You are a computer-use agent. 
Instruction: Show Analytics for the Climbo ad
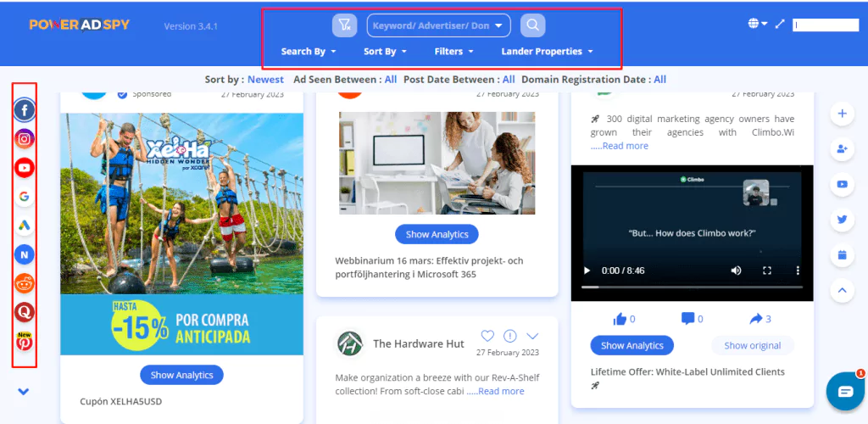[x=632, y=345]
